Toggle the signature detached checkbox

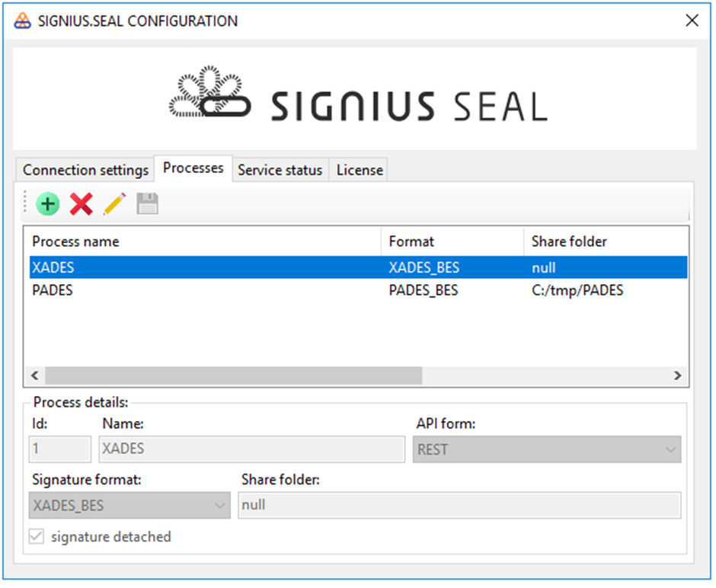pyautogui.click(x=36, y=537)
